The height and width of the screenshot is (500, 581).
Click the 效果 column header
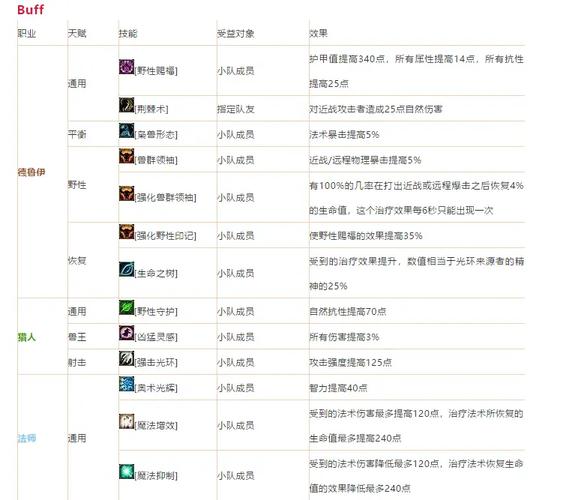319,33
